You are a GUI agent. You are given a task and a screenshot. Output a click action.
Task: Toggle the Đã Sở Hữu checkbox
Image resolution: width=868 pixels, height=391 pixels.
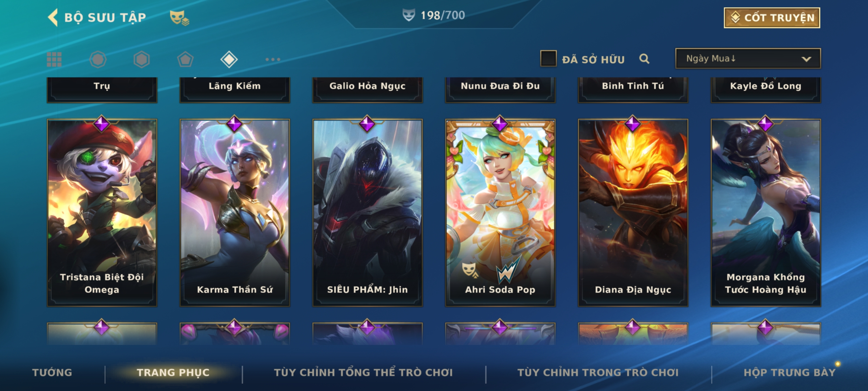pos(548,59)
